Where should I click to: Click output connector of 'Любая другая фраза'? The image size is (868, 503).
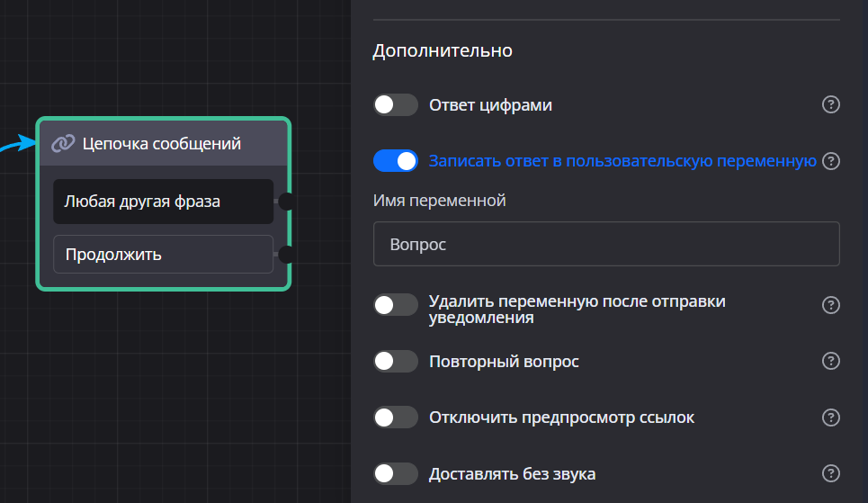point(286,202)
